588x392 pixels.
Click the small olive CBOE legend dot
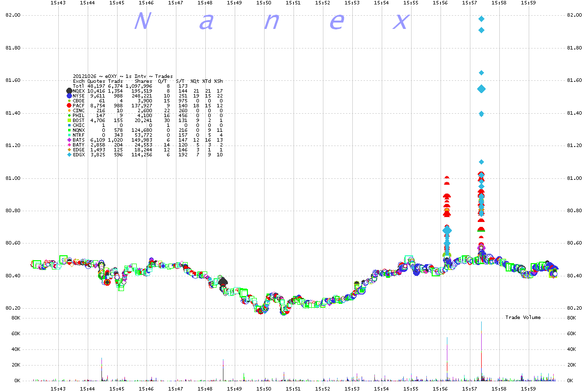pyautogui.click(x=69, y=101)
